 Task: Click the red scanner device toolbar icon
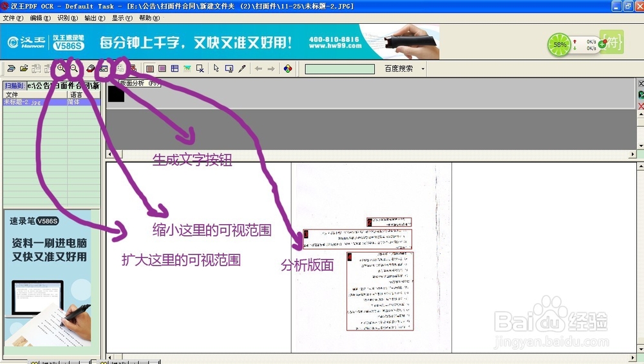91,68
